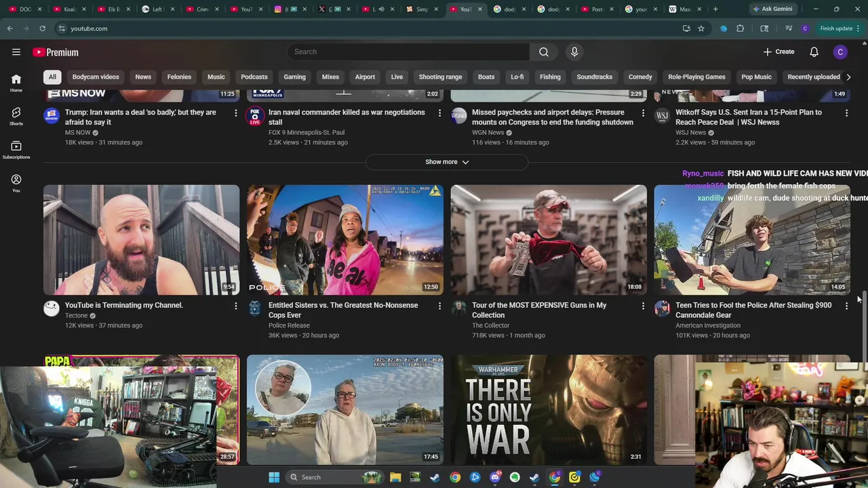Play the bald bearded man thumbnail
The width and height of the screenshot is (868, 488).
pyautogui.click(x=142, y=240)
